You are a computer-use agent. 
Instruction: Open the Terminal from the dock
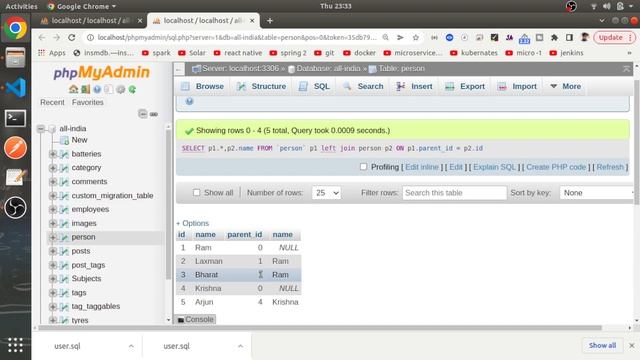click(16, 118)
